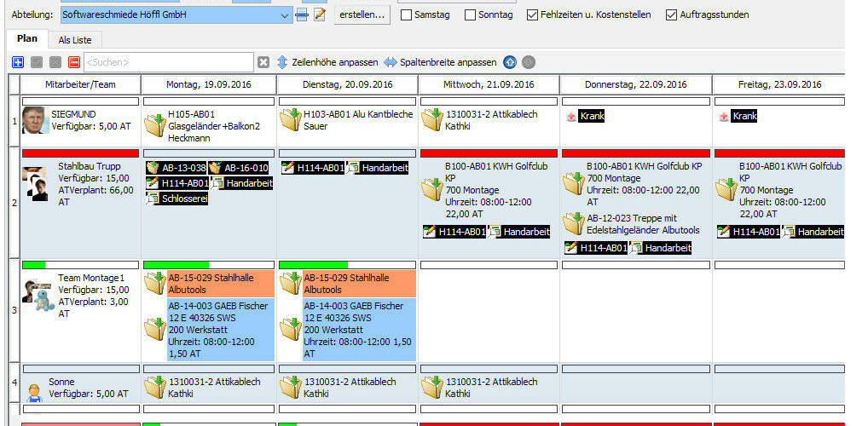Click the Team Montage1 avatar image

coord(38,296)
